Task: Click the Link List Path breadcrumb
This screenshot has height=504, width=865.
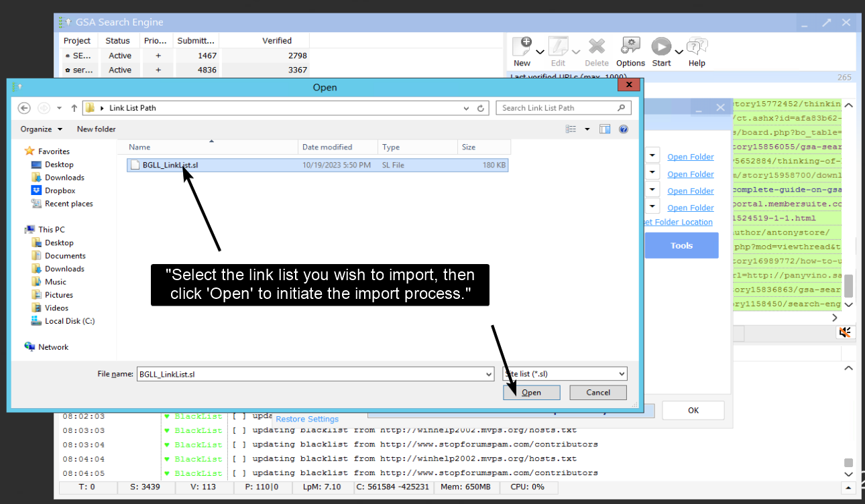Action: pos(132,108)
